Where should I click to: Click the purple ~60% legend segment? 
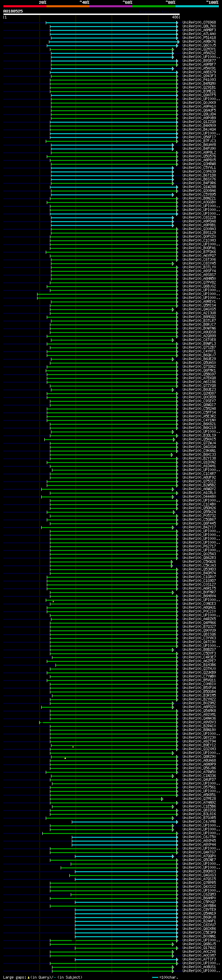coord(111,6)
